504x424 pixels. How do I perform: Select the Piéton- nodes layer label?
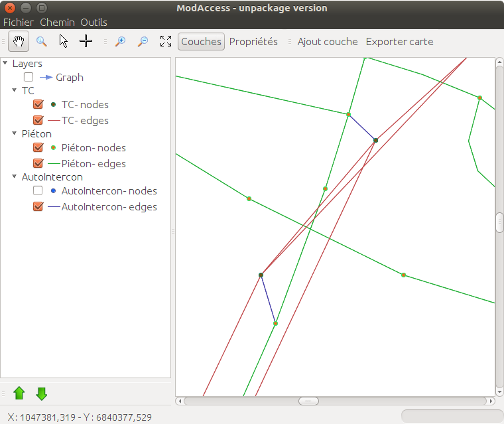[94, 148]
